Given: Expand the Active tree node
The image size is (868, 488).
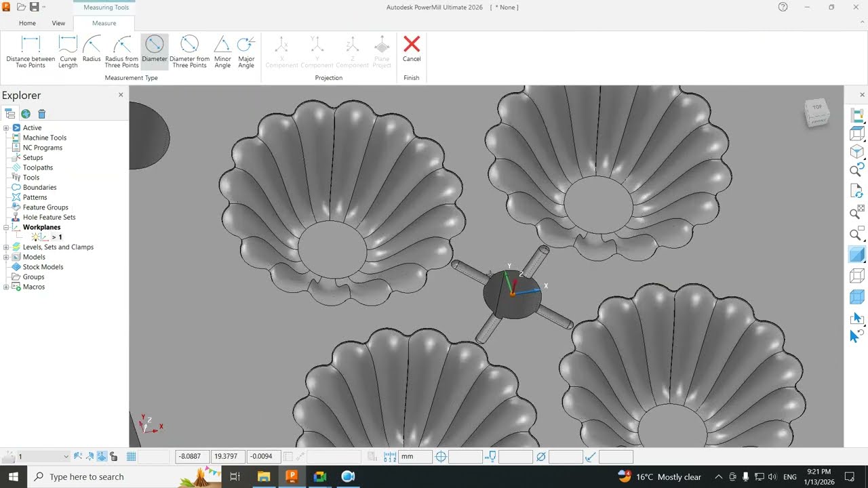Looking at the screenshot, I should pos(6,127).
